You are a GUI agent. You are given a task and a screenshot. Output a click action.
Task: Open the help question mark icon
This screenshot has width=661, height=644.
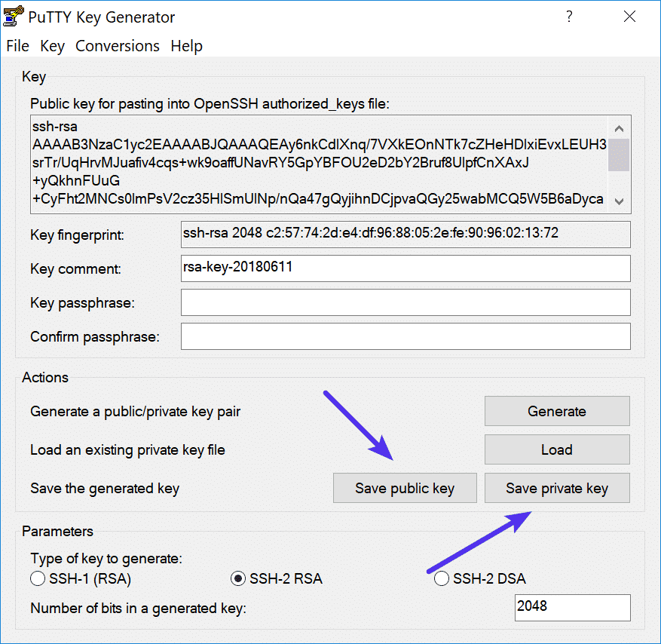(569, 16)
